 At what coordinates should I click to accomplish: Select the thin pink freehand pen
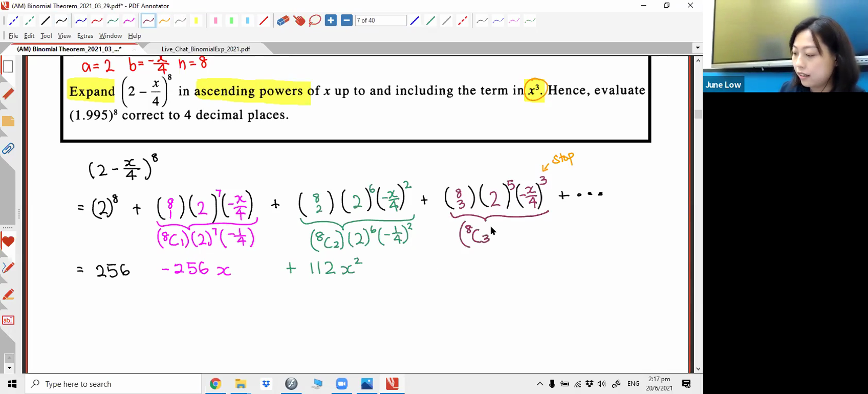513,21
